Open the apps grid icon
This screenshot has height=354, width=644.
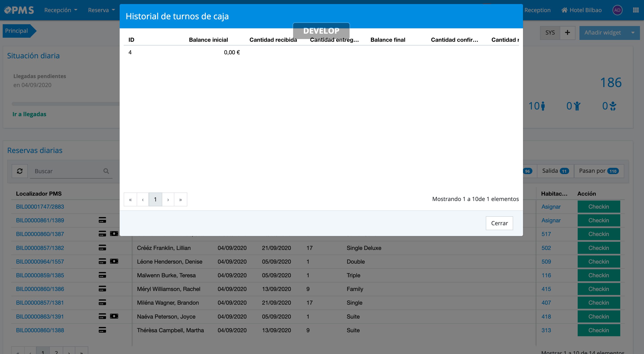tap(636, 10)
